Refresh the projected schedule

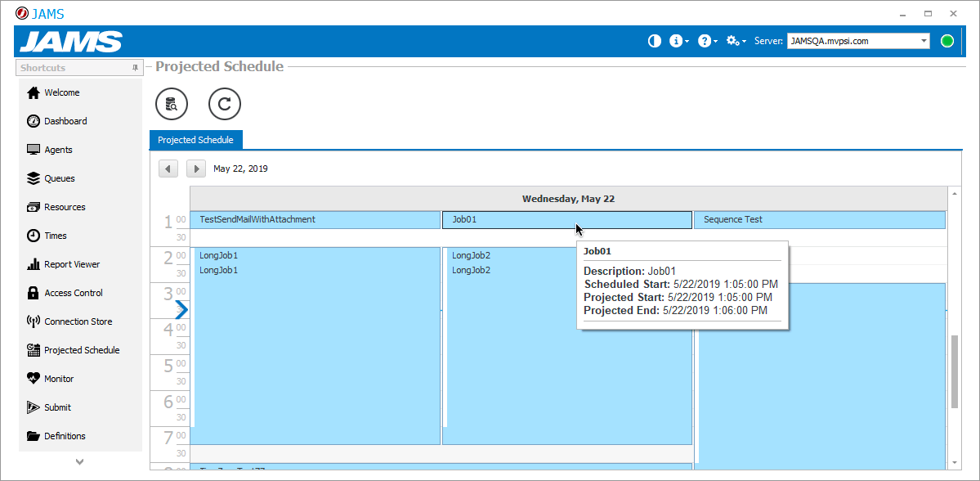224,104
